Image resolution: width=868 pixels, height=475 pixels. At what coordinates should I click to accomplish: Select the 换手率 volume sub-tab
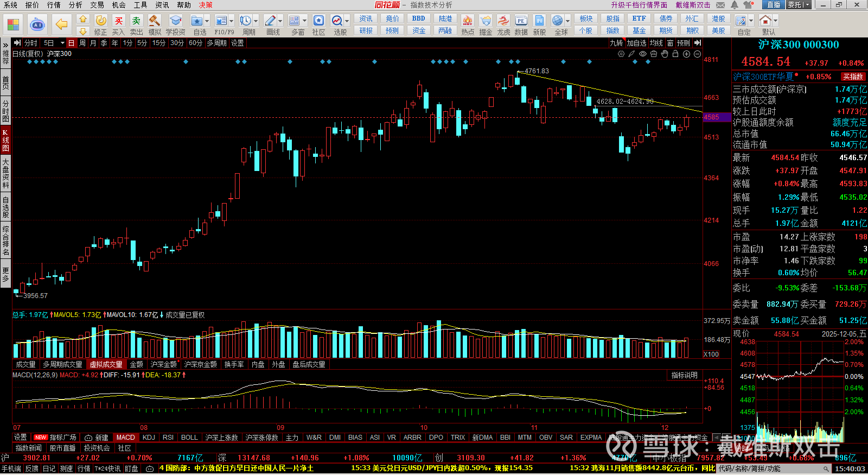point(234,364)
